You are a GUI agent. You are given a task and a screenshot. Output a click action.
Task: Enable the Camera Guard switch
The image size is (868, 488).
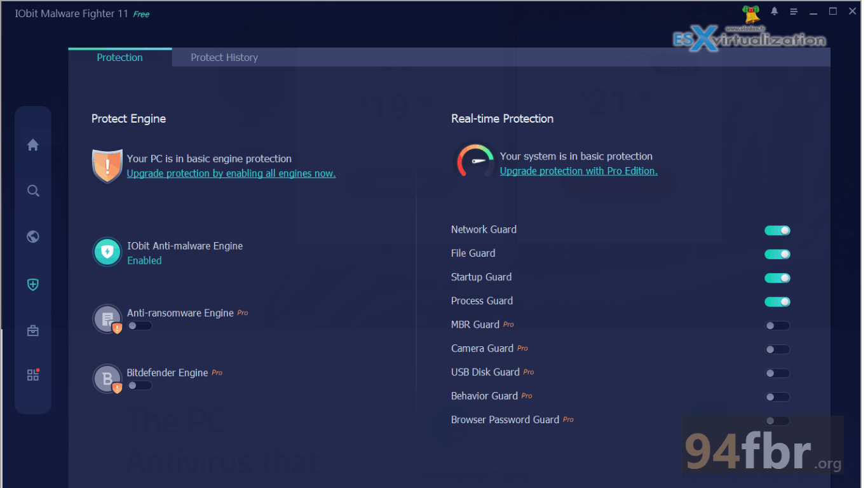[x=777, y=349]
